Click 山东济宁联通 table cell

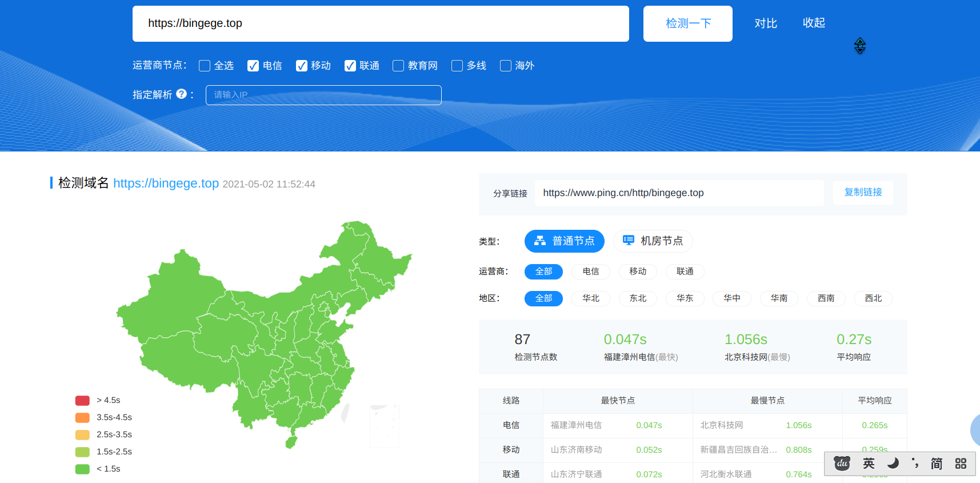click(x=576, y=474)
